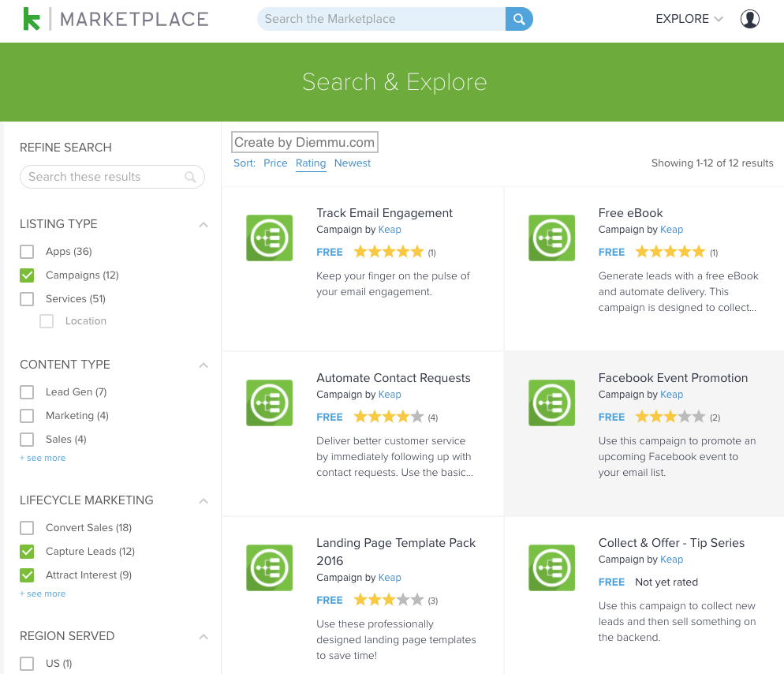This screenshot has height=674, width=784.
Task: Uncheck the Capture Leads (12) checkbox
Action: click(27, 552)
